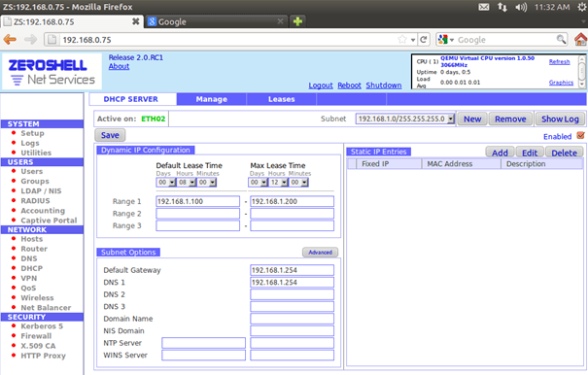Open Max Lease Time Minutes dropdown
Viewport: 588px width, 375px height.
pyautogui.click(x=299, y=183)
